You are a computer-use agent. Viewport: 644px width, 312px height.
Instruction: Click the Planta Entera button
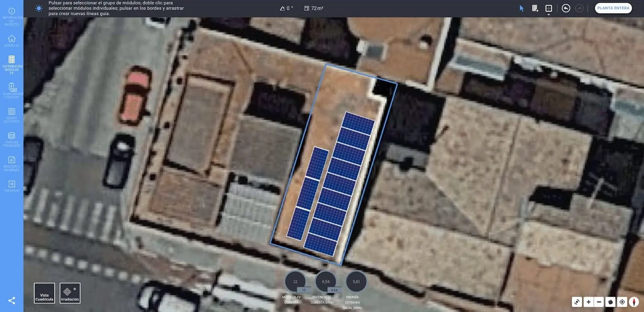pos(613,8)
